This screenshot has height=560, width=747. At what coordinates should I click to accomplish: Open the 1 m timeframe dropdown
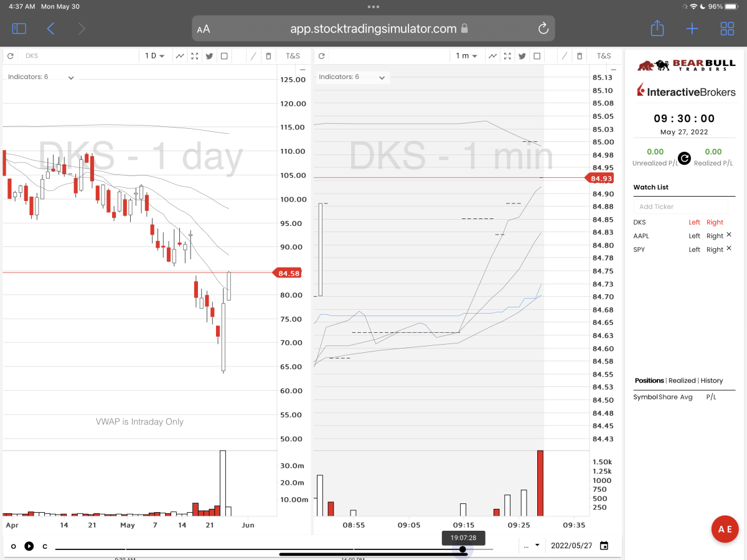(x=466, y=56)
